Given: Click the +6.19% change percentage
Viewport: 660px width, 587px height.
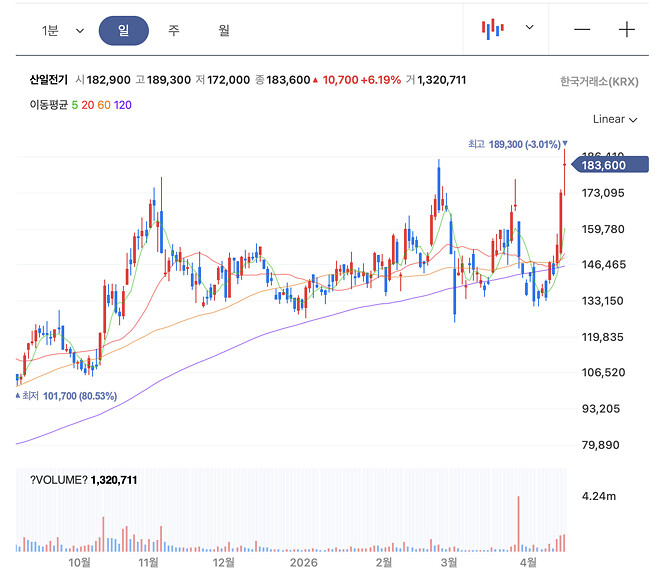Looking at the screenshot, I should click(381, 80).
